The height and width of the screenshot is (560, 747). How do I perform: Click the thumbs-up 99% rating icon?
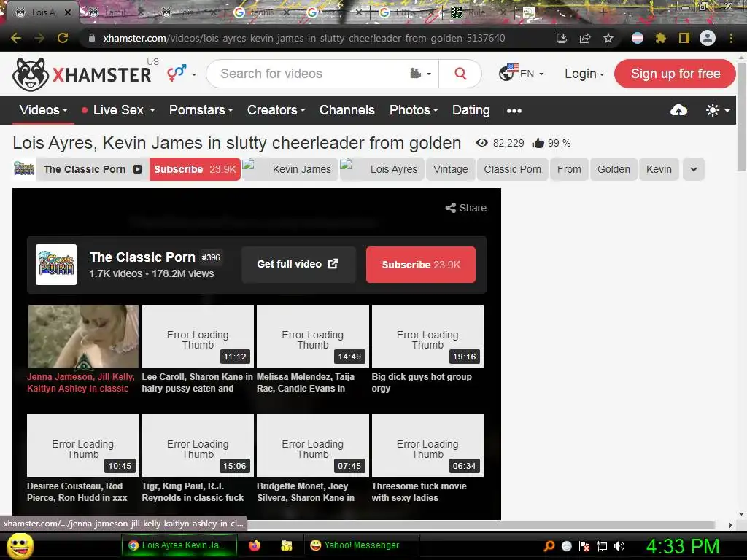538,143
